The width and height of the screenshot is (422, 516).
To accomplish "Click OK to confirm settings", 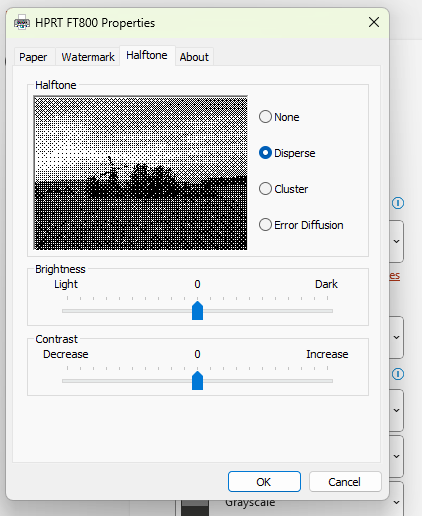I will point(264,482).
